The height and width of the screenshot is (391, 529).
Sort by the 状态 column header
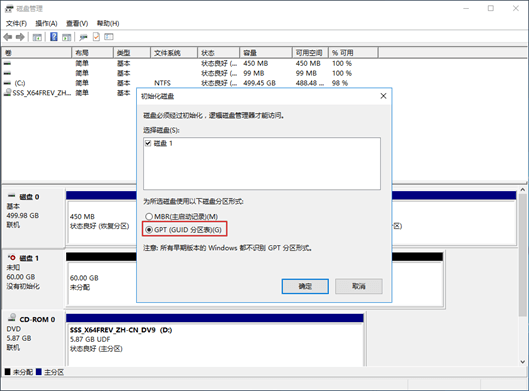tap(219, 53)
